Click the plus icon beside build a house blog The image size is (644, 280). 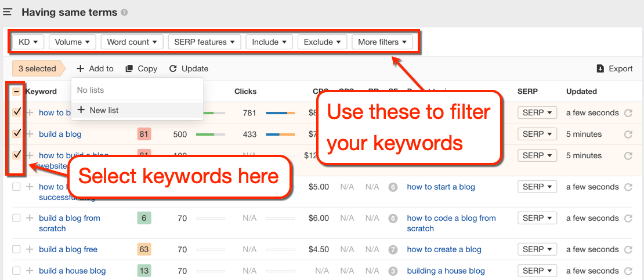[x=30, y=271]
